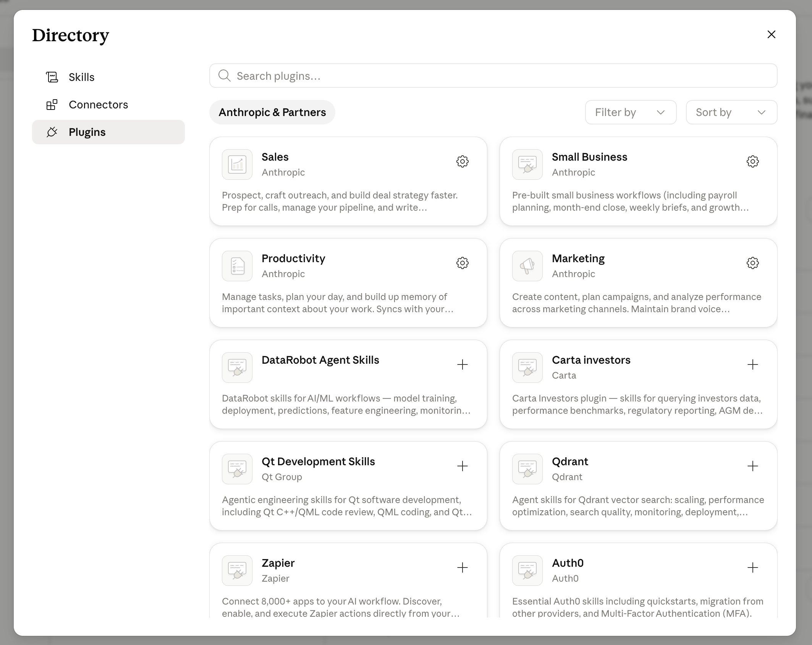
Task: Add the Qt Development Skills plugin
Action: click(462, 466)
